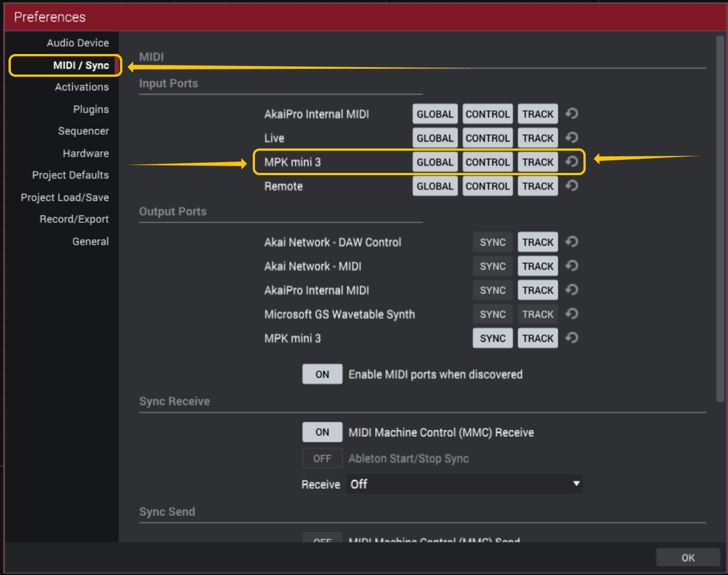Toggle TRACK for Akai Network - MIDI output
Viewport: 728px width, 575px height.
(538, 266)
